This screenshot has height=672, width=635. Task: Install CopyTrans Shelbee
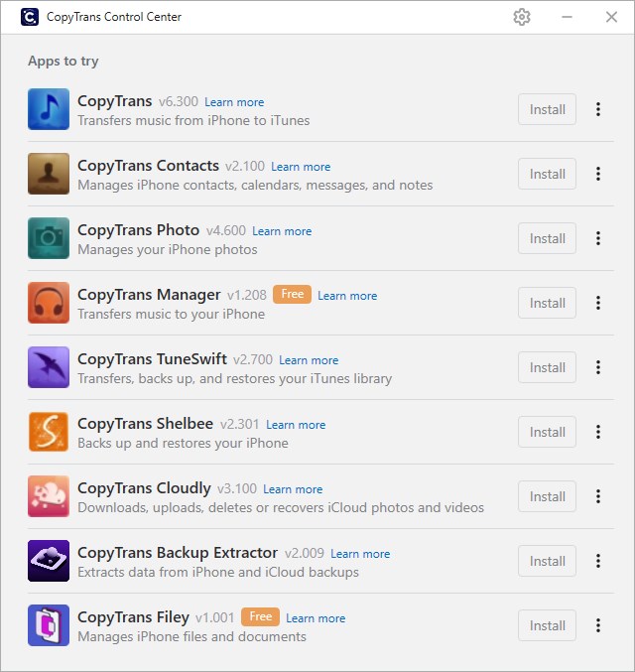pos(547,432)
